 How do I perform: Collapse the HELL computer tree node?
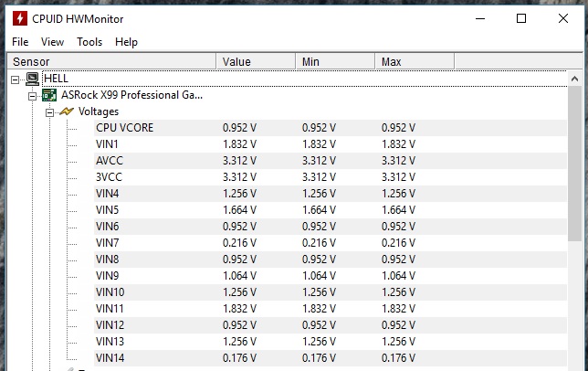pyautogui.click(x=16, y=79)
